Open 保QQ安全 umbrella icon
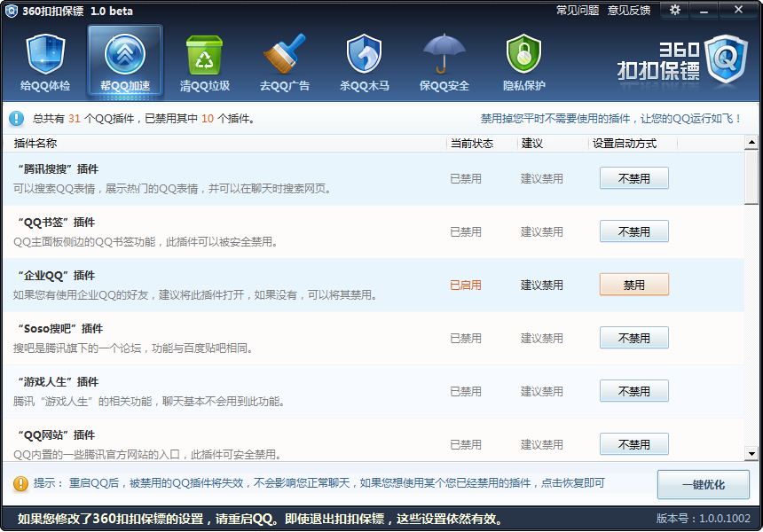763x532 pixels. (x=444, y=53)
